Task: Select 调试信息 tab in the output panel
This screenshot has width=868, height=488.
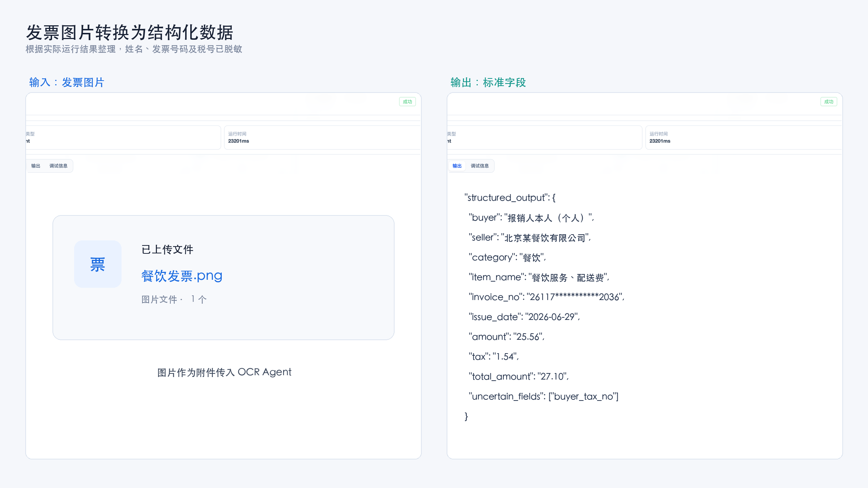Action: (x=480, y=166)
